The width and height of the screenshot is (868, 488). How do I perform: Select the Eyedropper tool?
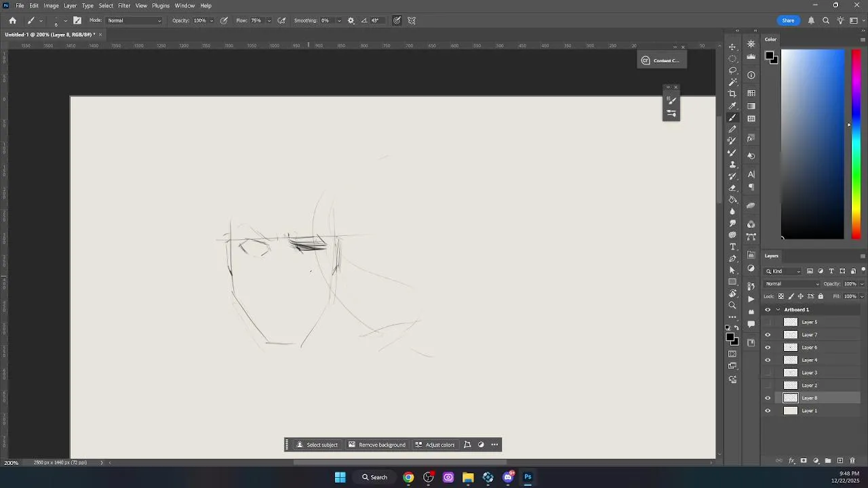tap(732, 106)
